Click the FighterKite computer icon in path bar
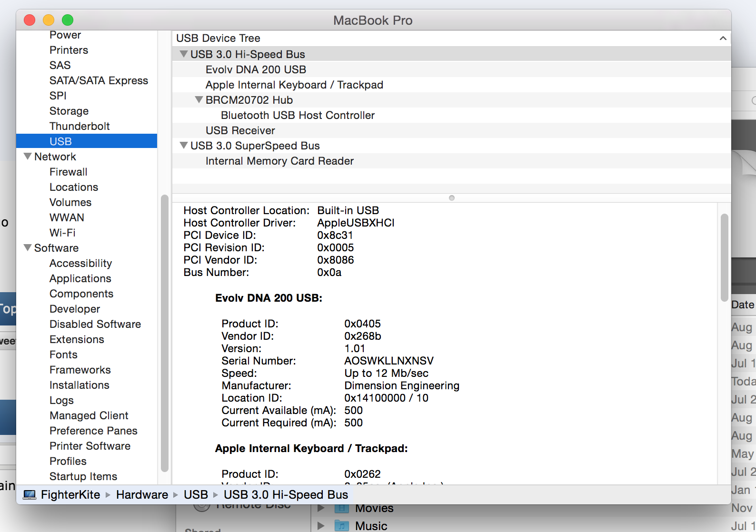Image resolution: width=756 pixels, height=532 pixels. 30,495
